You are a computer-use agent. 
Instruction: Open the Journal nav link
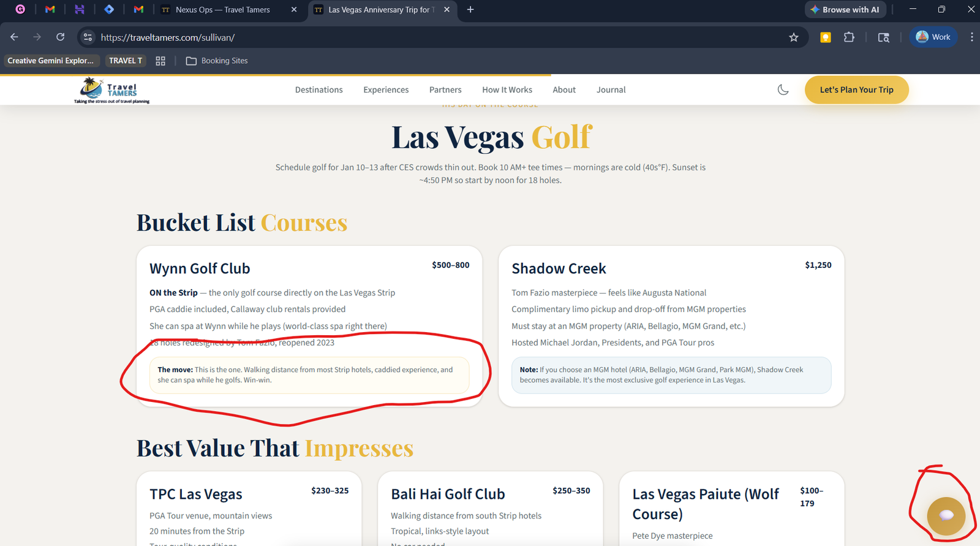click(611, 89)
